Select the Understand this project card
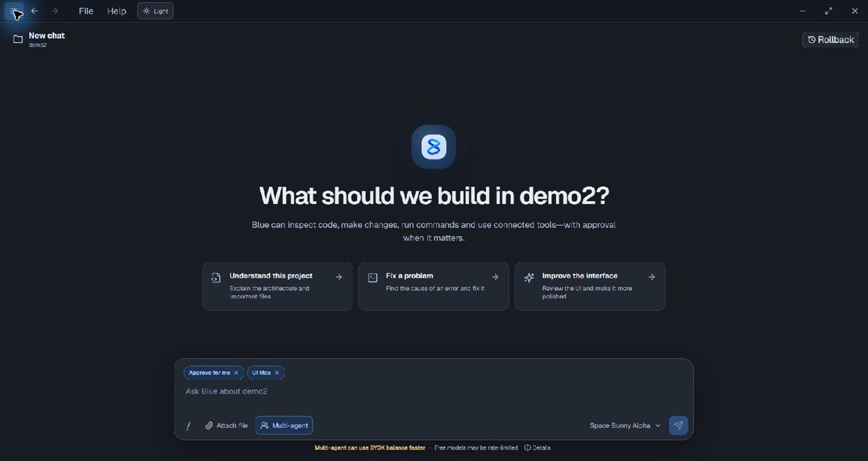Screen dimensions: 868x461 click(x=277, y=286)
